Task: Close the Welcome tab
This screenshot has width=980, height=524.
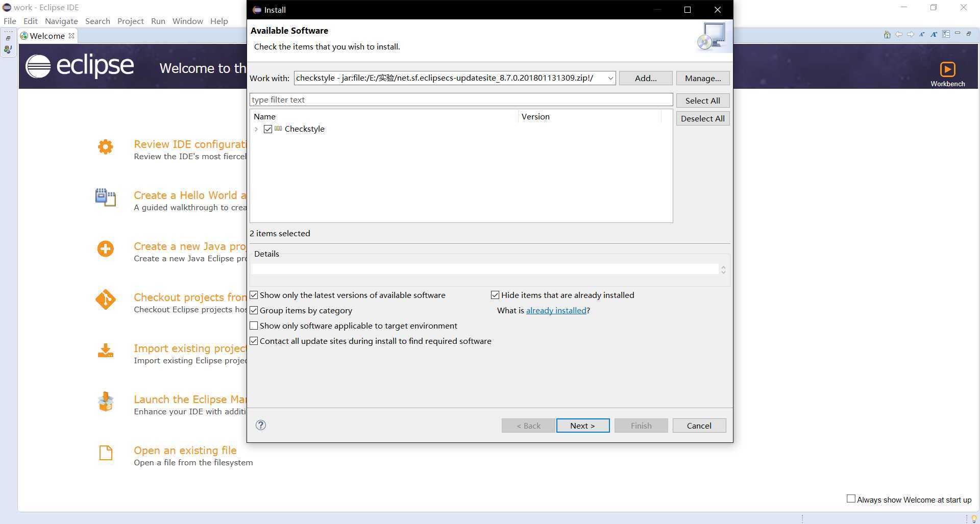Action: (71, 36)
